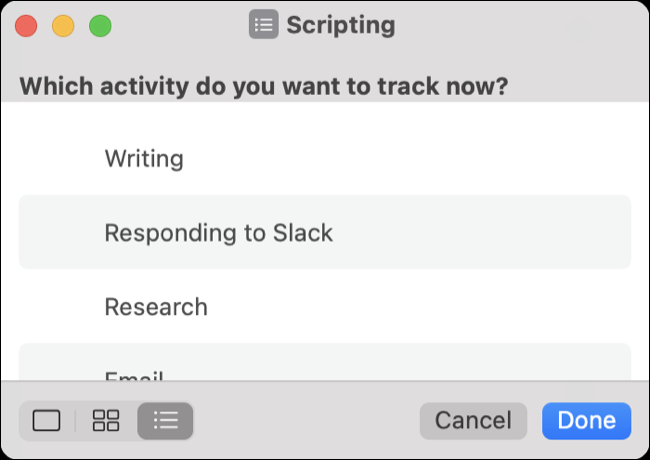Click blank space left of Writing label
Viewport: 650px width, 460px height.
click(x=60, y=158)
